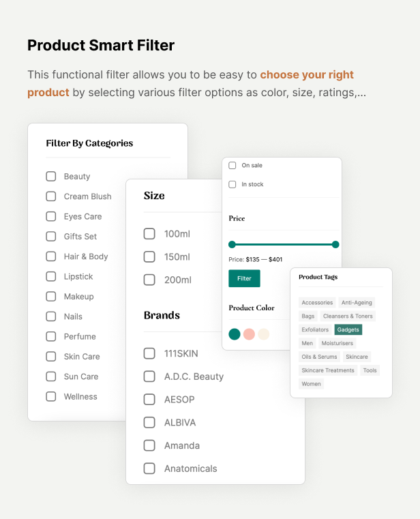
Task: Select the Wellness category checkbox
Action: (x=51, y=396)
